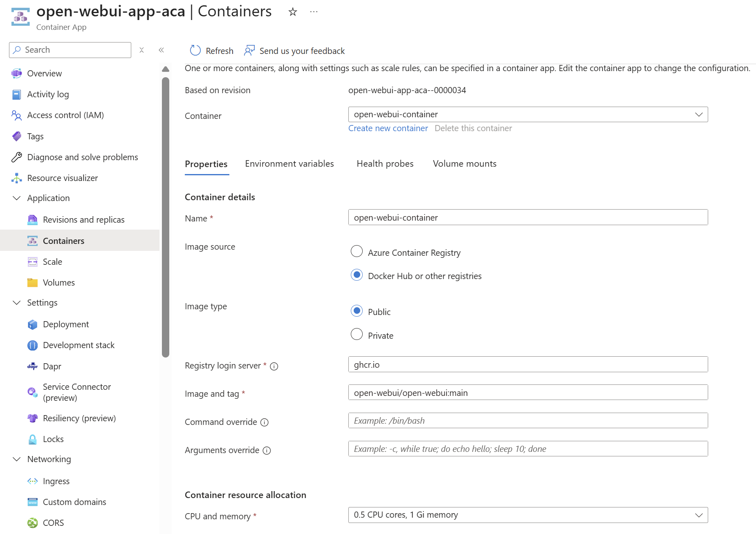The height and width of the screenshot is (534, 756).
Task: Open the Health probes tab
Action: coord(385,164)
